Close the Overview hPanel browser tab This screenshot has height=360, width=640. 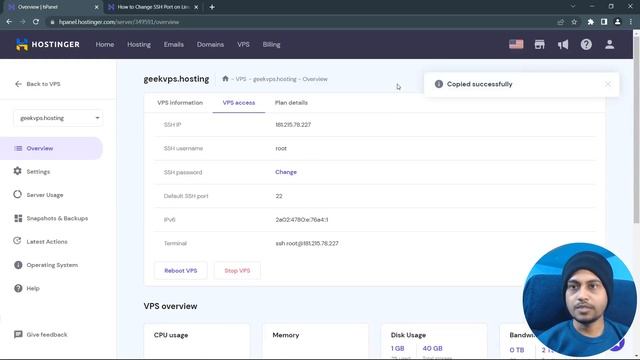coord(96,7)
